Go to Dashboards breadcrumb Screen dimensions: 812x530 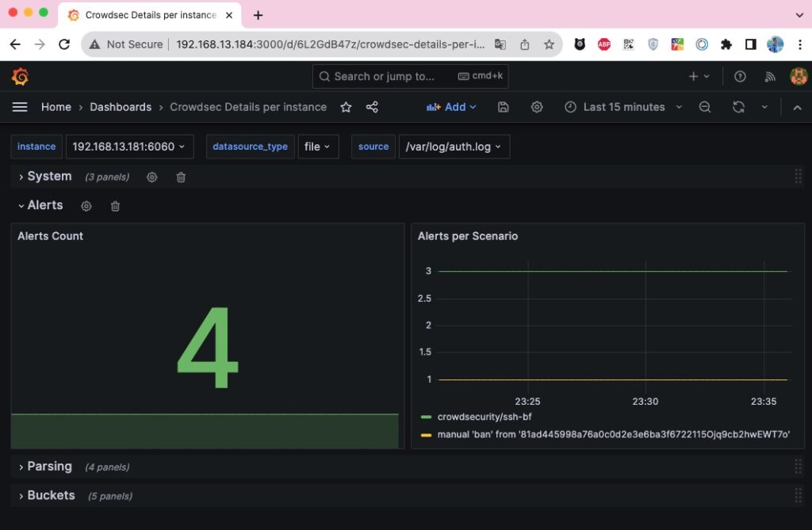click(x=121, y=107)
